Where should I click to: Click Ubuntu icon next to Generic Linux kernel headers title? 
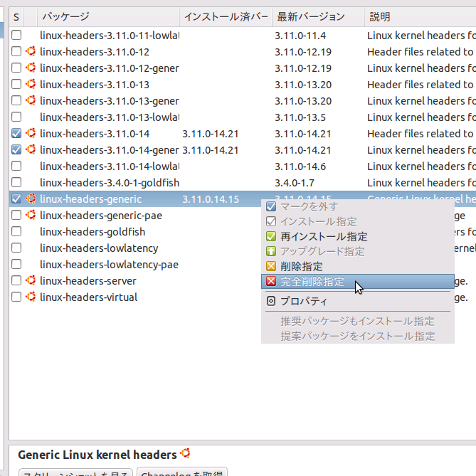click(x=185, y=453)
